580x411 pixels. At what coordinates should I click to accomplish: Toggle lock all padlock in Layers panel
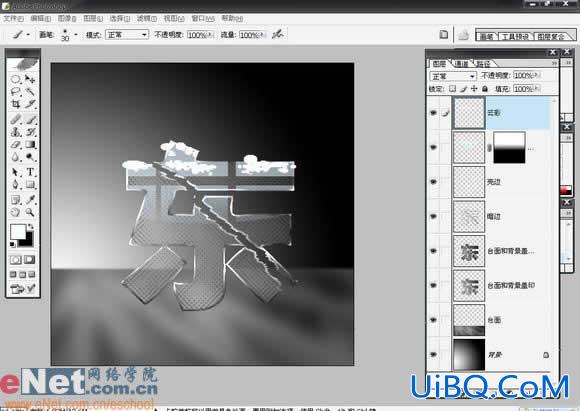click(485, 89)
